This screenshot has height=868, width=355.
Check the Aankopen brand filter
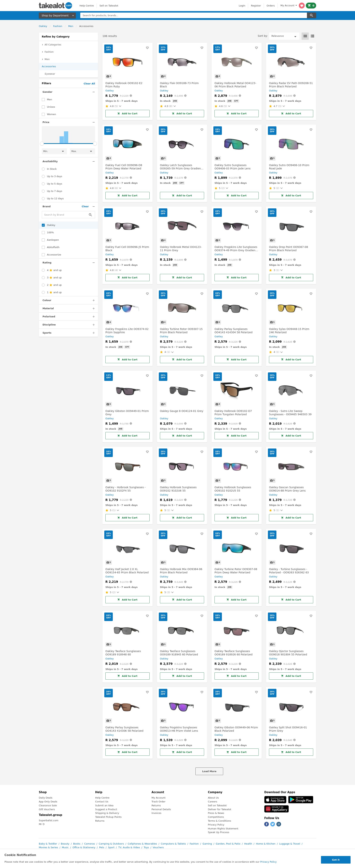tap(43, 240)
